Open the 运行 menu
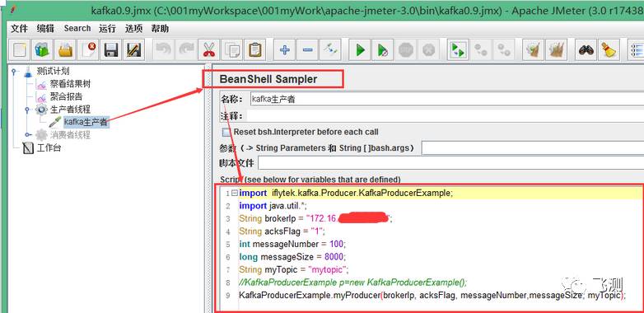Screen dimensions: 644x313 [108, 28]
